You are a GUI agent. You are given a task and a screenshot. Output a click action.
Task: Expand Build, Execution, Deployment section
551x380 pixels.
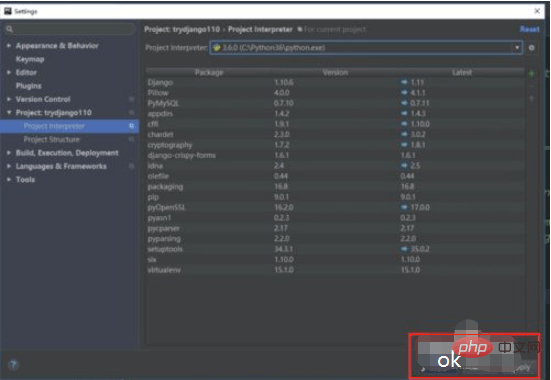[x=9, y=153]
